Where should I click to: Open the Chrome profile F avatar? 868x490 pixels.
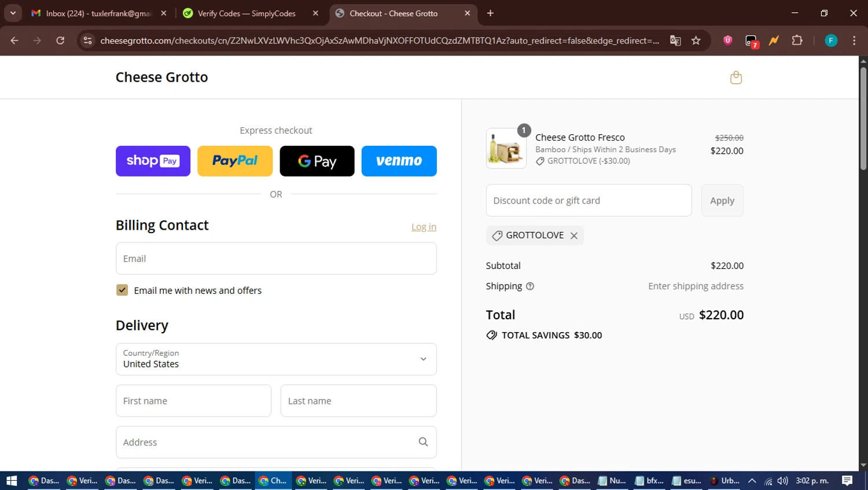click(x=831, y=40)
